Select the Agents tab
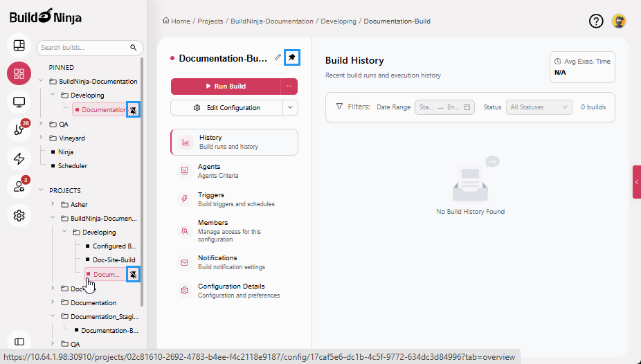Screen dimensions: 641x364 point(234,171)
